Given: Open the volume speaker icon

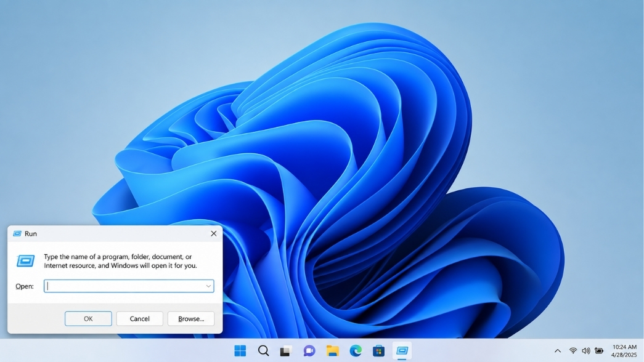Looking at the screenshot, I should pyautogui.click(x=585, y=350).
